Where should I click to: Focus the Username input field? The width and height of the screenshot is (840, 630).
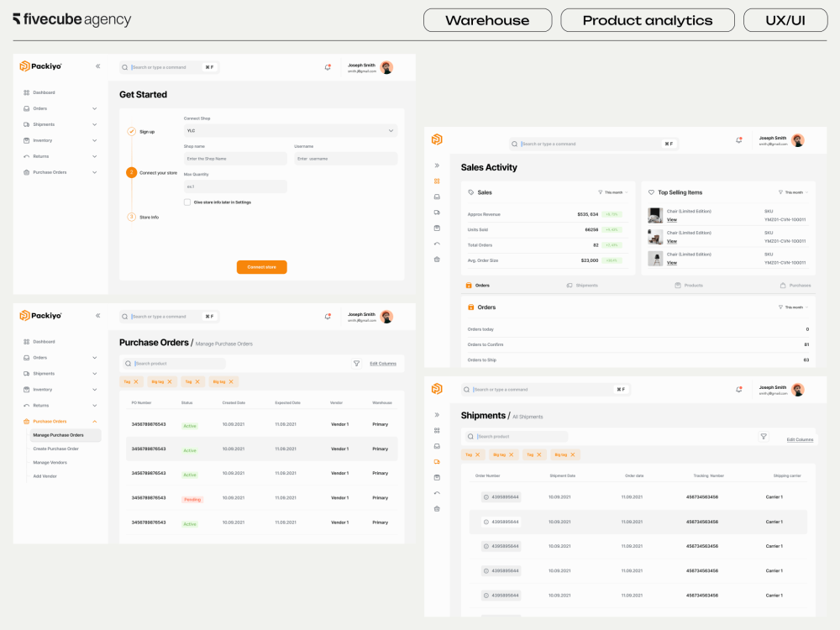pyautogui.click(x=345, y=159)
